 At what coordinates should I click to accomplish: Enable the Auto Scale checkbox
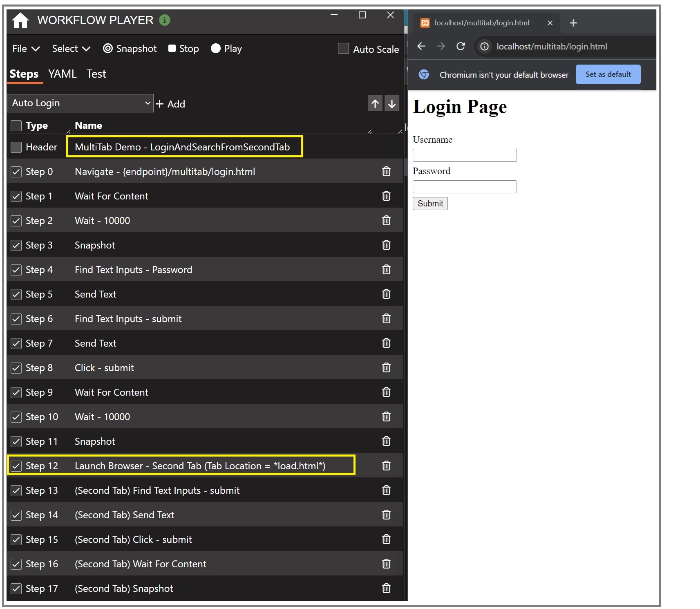(x=343, y=49)
